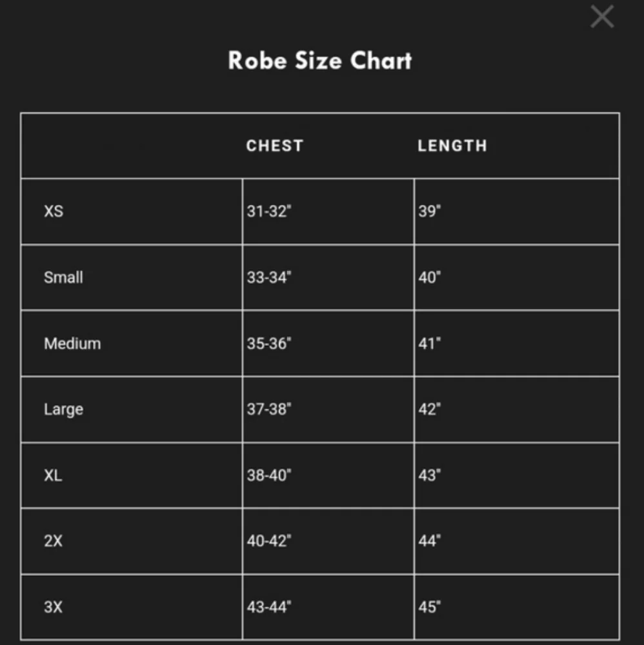Select the 38-40" chest value for XL
The height and width of the screenshot is (645, 644).
pyautogui.click(x=269, y=475)
